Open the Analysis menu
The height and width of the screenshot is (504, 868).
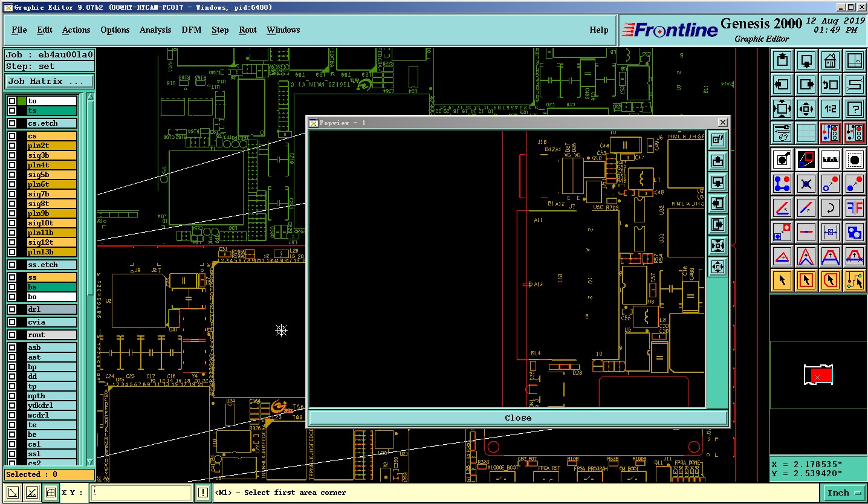(x=155, y=30)
